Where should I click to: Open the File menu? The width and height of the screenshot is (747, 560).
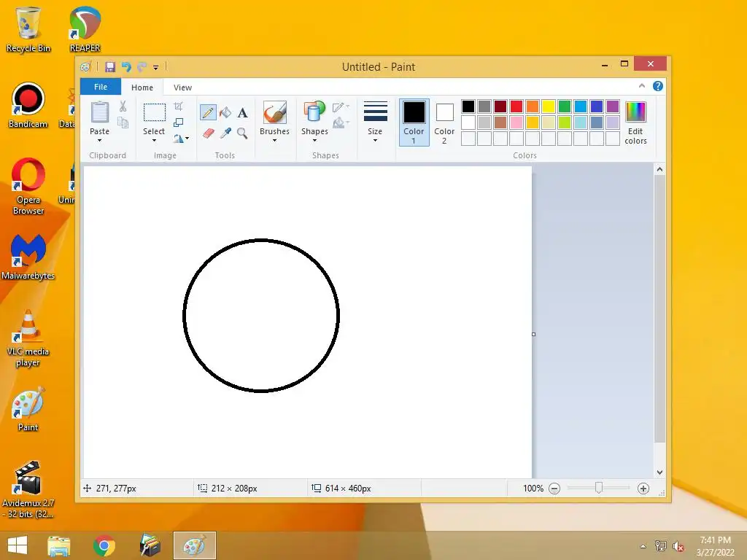[x=101, y=87]
